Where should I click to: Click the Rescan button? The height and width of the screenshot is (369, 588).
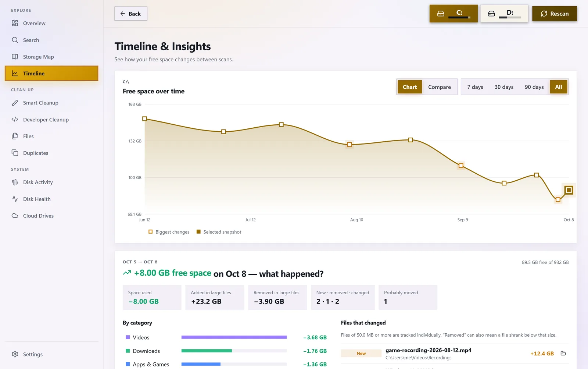[554, 14]
